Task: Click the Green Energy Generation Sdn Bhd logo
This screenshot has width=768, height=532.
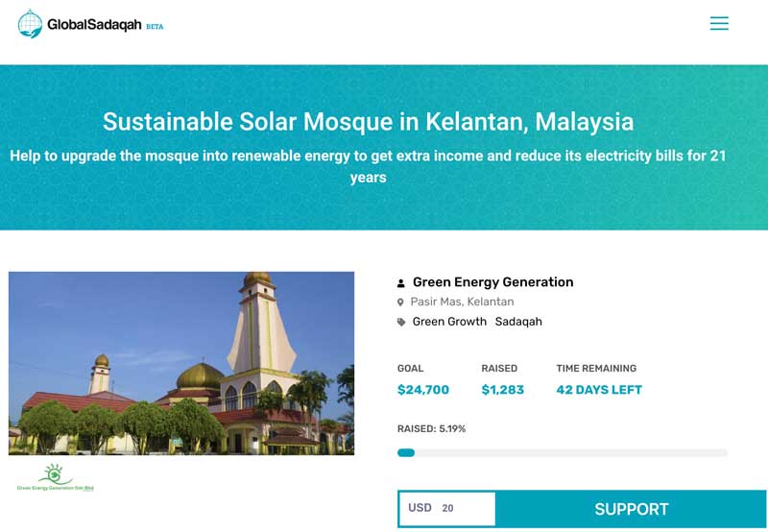Action: pyautogui.click(x=56, y=477)
